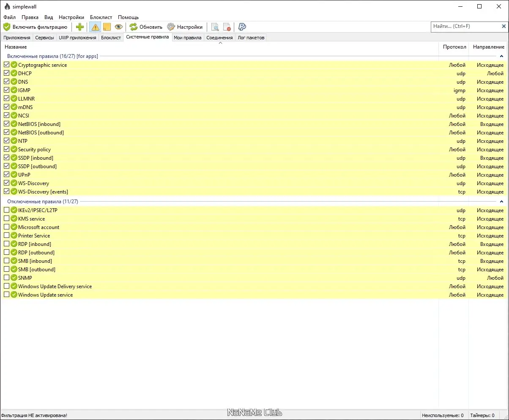The width and height of the screenshot is (509, 420).
Task: Switch to the Мои правила tab
Action: pyautogui.click(x=188, y=38)
